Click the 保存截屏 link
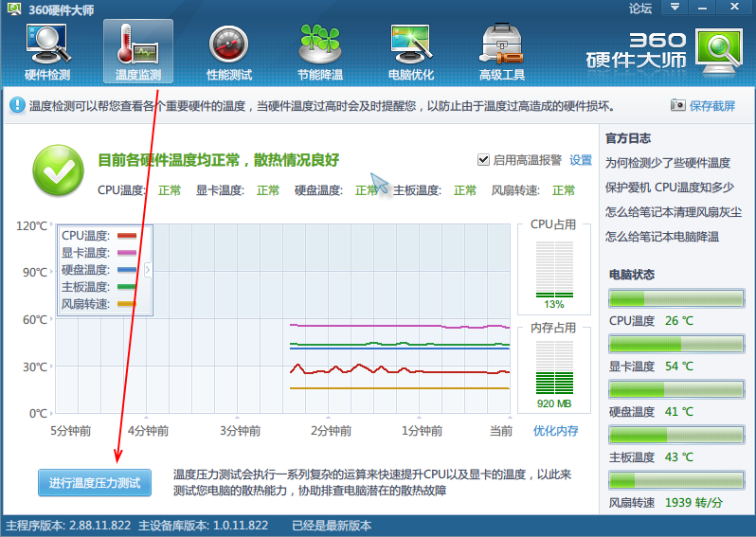 point(712,105)
